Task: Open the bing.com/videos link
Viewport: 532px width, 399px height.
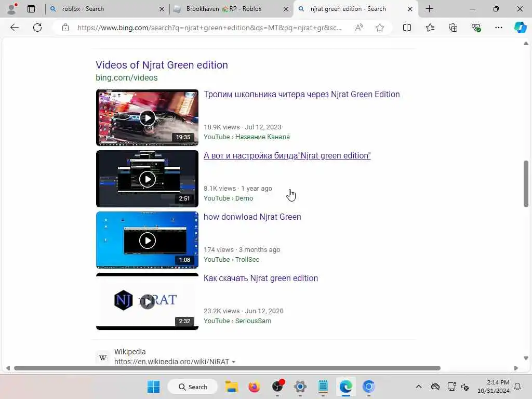Action: [x=127, y=78]
